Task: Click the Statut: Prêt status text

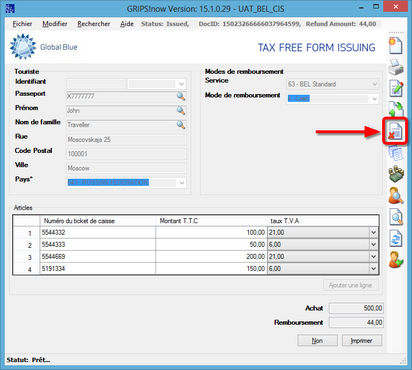Action: point(28,360)
